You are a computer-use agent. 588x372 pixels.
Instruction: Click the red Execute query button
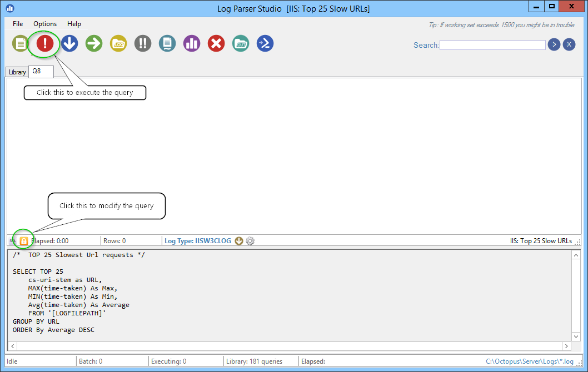click(45, 44)
